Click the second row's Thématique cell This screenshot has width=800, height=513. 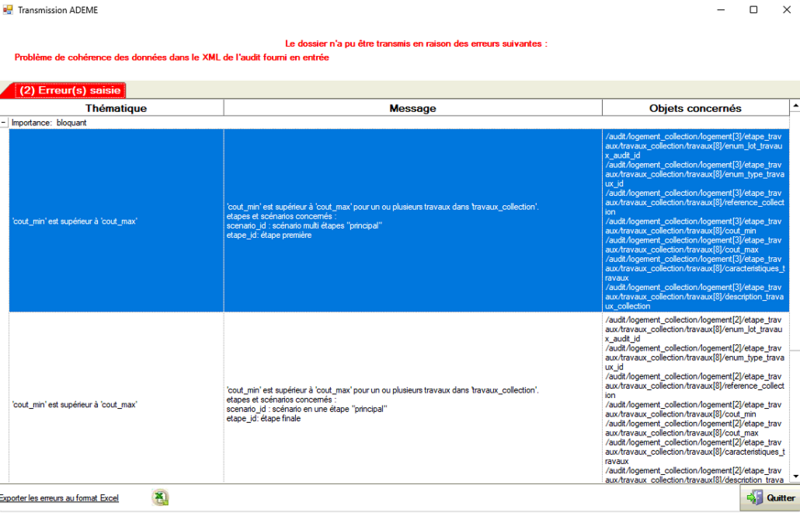point(116,404)
